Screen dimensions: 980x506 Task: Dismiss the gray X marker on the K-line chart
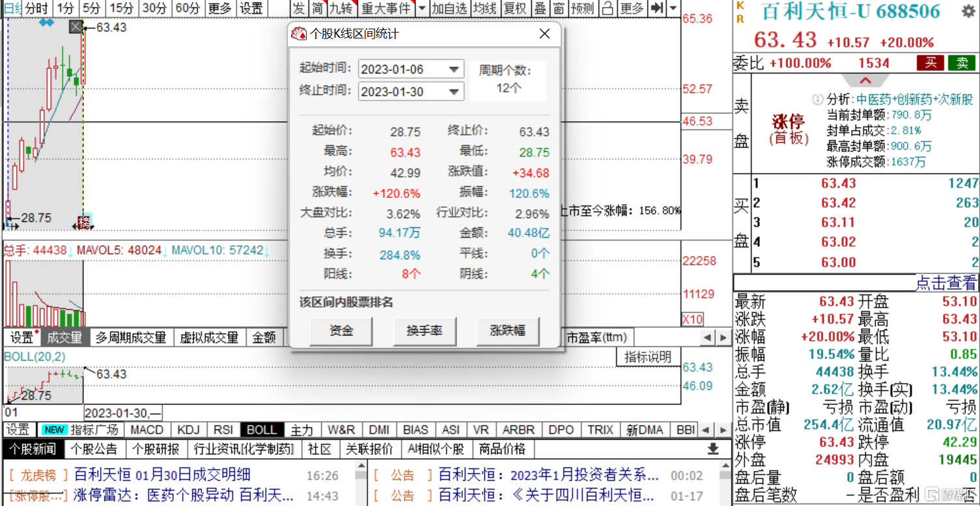point(76,27)
